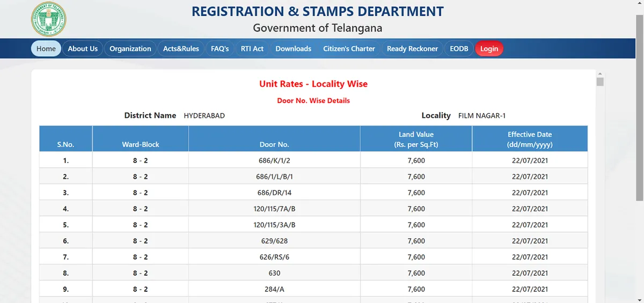Click the Door No. column header
The width and height of the screenshot is (644, 303).
pyautogui.click(x=274, y=144)
